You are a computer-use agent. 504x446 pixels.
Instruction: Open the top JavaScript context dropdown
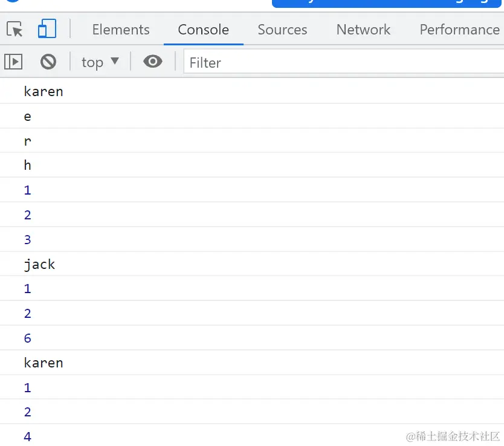tap(100, 62)
